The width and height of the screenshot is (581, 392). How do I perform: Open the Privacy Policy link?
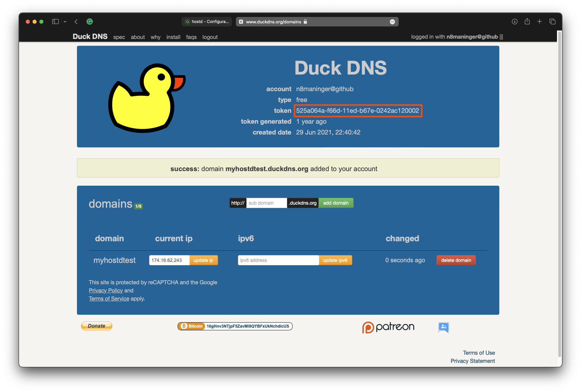106,290
